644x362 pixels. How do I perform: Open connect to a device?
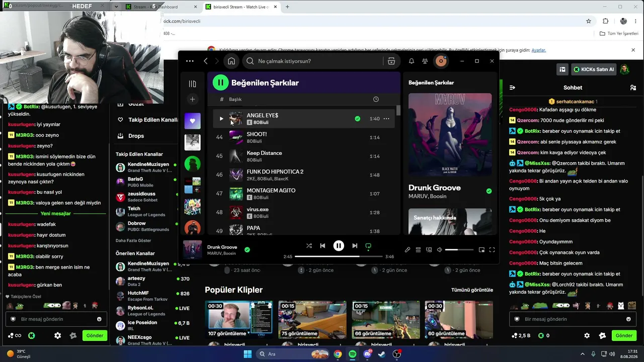[x=429, y=250]
